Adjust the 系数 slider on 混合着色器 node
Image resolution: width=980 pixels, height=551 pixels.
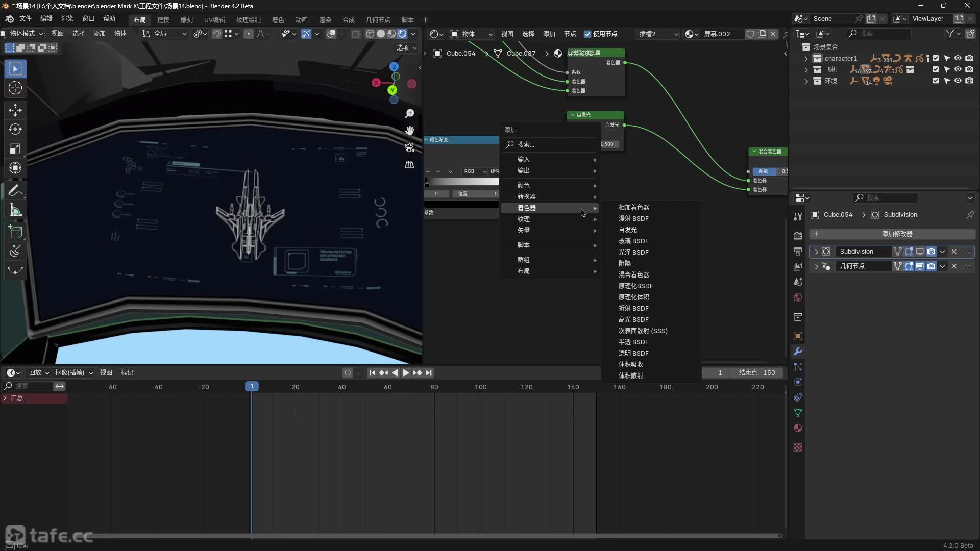(771, 171)
